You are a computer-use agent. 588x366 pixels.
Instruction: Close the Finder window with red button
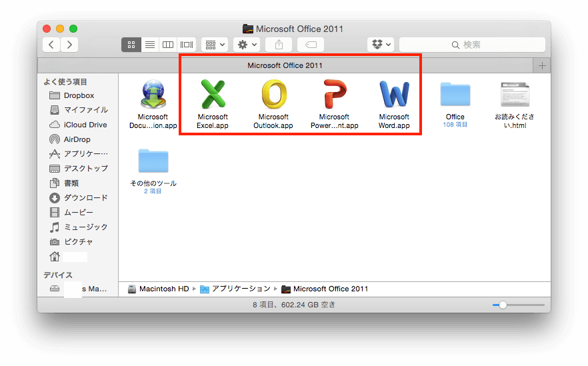[x=47, y=29]
